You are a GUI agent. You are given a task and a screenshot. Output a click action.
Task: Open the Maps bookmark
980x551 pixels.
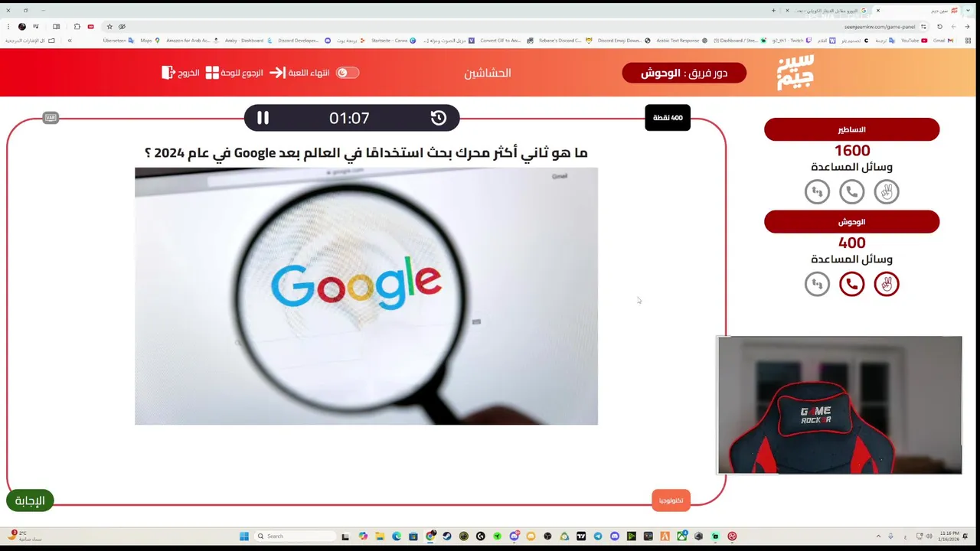150,40
